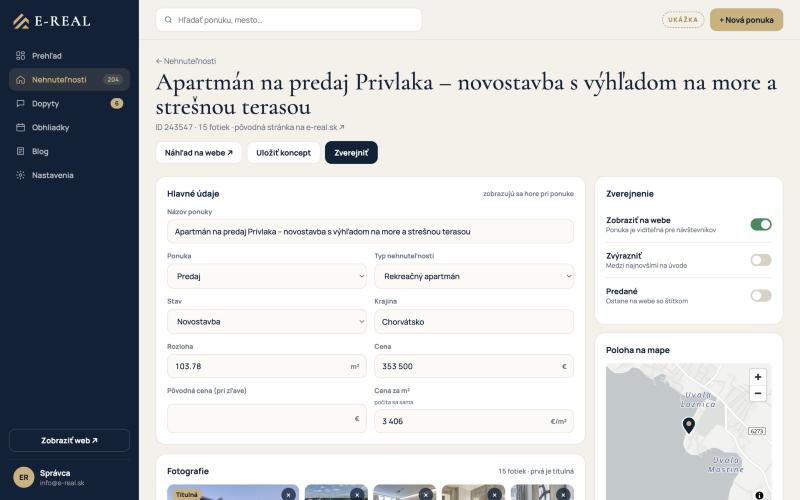Open Blog in the sidebar
Viewport: 800px width, 500px height.
click(69, 151)
